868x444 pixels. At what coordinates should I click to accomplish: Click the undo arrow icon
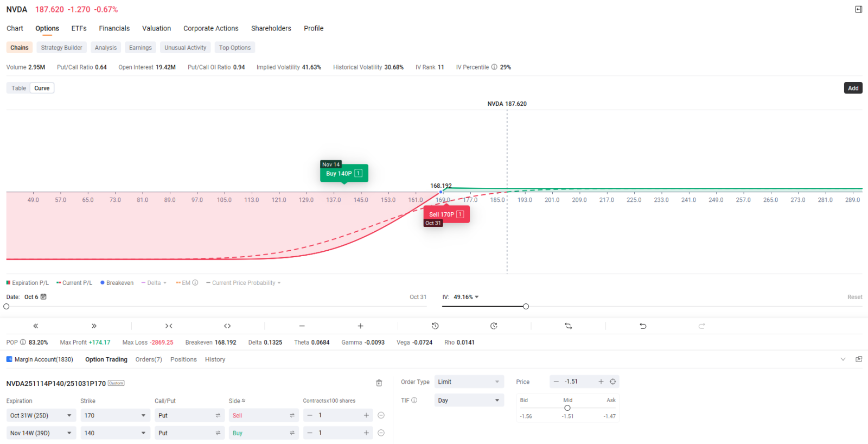[643, 326]
